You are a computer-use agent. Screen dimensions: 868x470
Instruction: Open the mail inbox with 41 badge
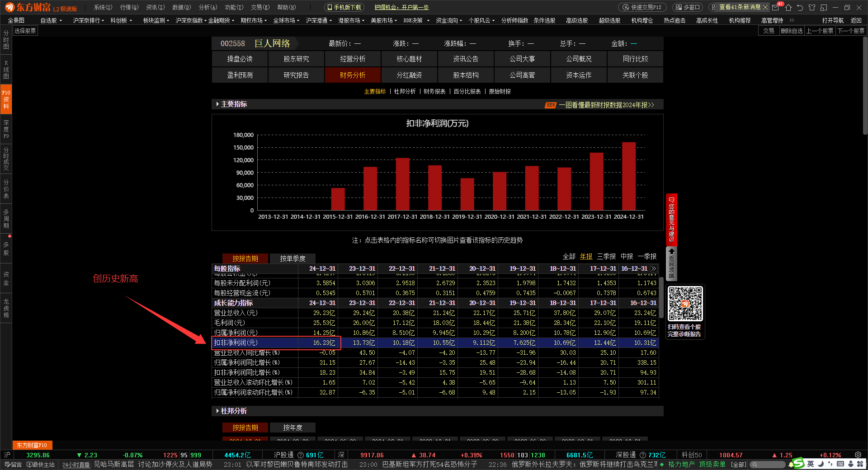[776, 7]
